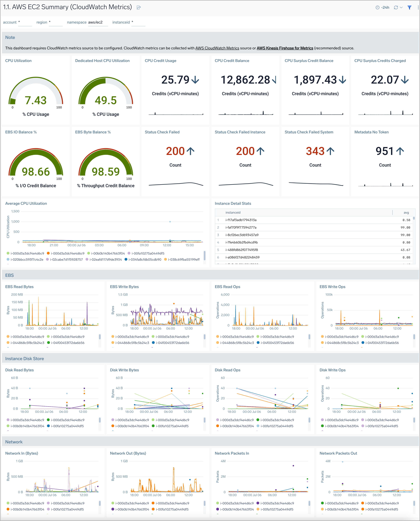Image resolution: width=420 pixels, height=521 pixels.
Task: Click the CPU Utilization panel title
Action: point(18,61)
